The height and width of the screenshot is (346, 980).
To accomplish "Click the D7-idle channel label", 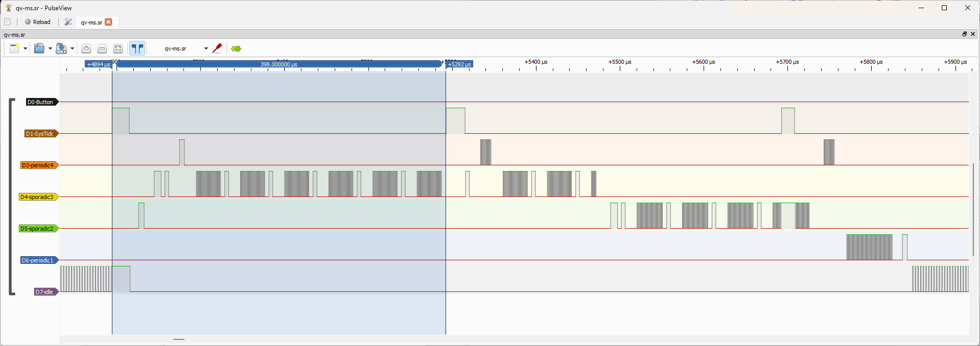I will point(44,292).
